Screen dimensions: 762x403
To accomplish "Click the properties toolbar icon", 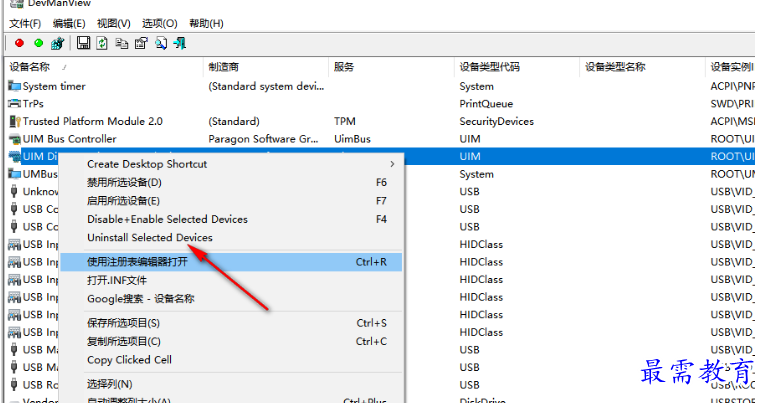I will point(141,43).
